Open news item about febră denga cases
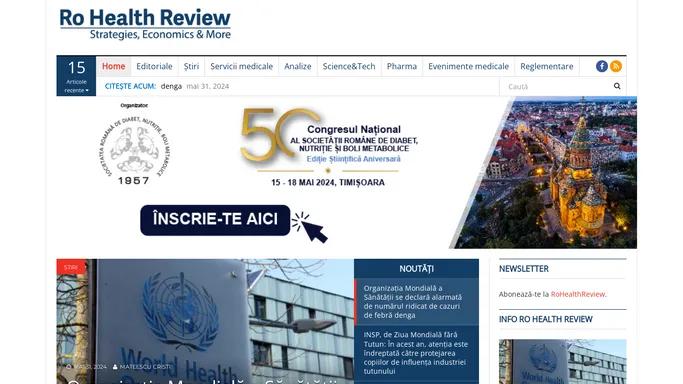683x384 pixels. point(413,301)
